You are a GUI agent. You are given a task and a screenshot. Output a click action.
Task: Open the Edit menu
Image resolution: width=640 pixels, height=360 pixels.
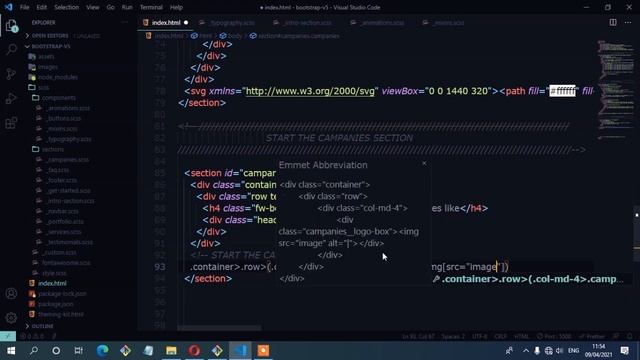point(42,7)
